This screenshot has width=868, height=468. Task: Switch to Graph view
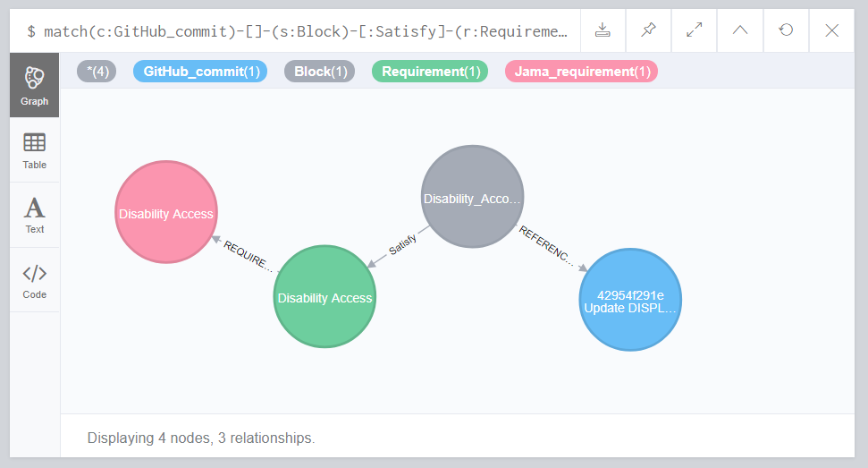pyautogui.click(x=34, y=85)
